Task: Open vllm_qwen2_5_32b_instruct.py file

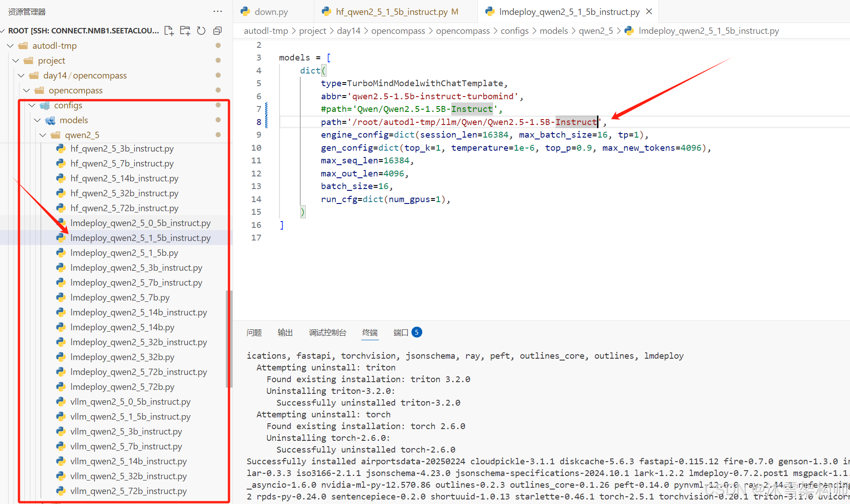Action: 129,476
